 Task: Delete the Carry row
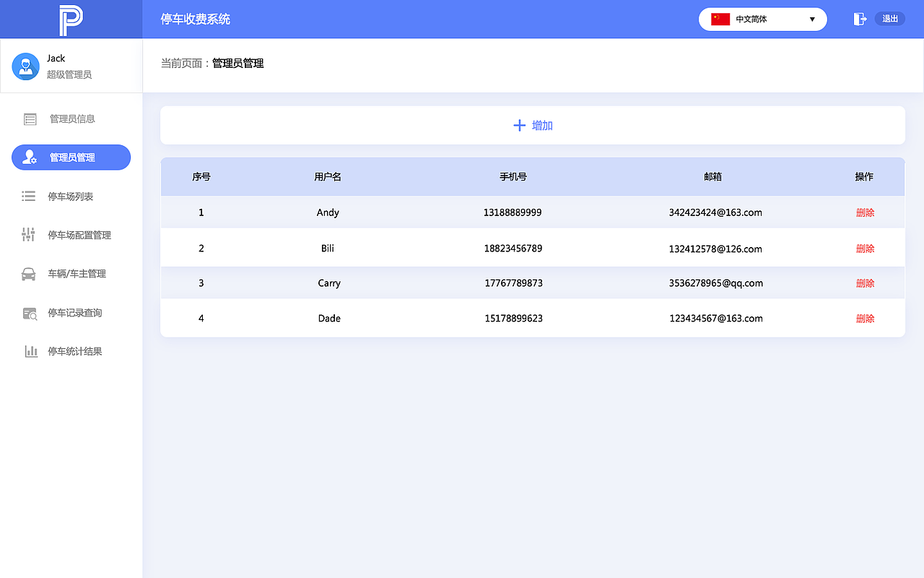pos(865,283)
